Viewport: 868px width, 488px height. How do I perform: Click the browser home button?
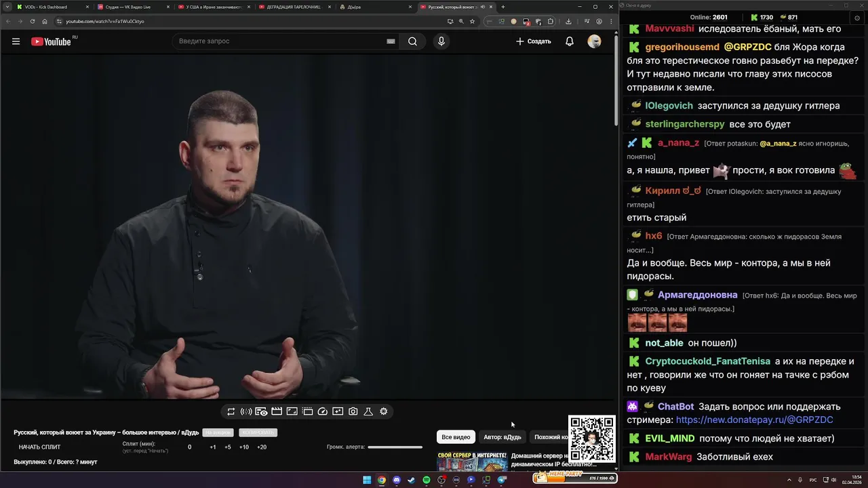pos(45,21)
